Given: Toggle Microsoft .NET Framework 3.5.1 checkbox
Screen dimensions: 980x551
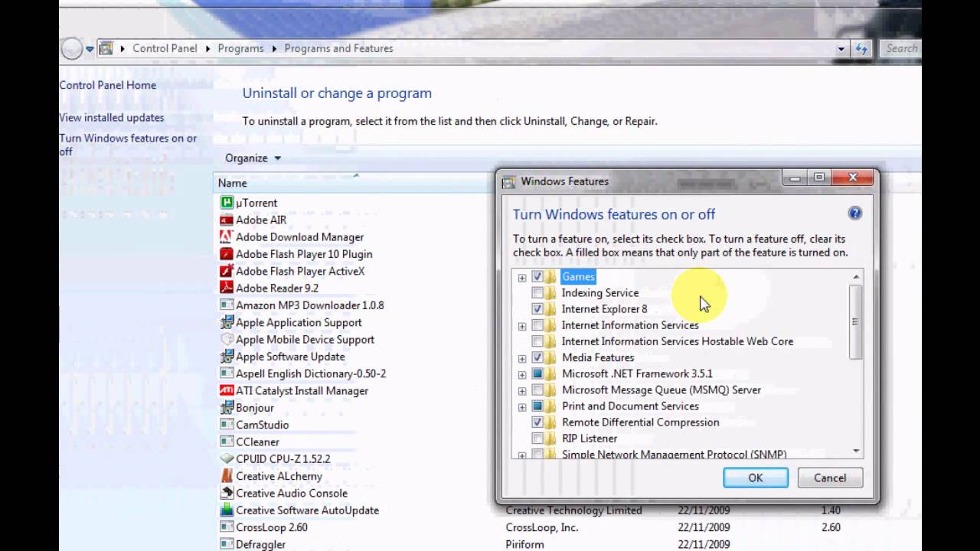Looking at the screenshot, I should (x=537, y=373).
